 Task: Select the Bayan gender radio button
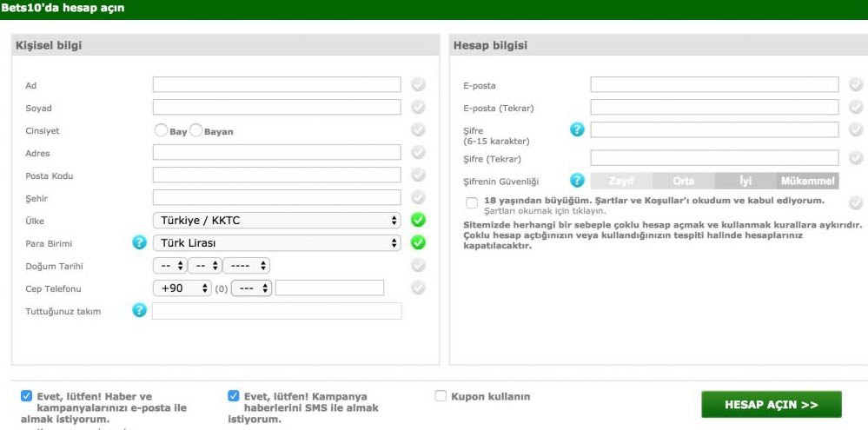196,130
